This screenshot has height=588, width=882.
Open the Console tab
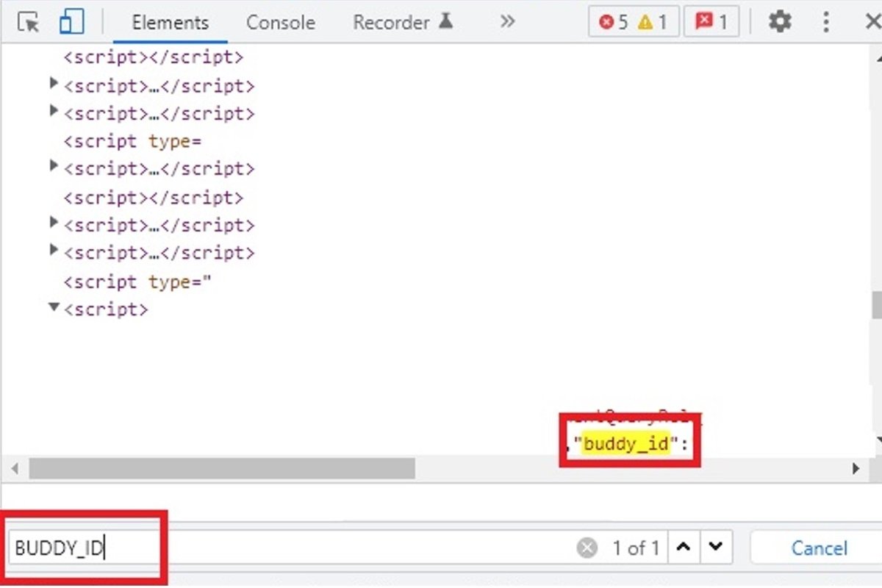click(x=281, y=23)
